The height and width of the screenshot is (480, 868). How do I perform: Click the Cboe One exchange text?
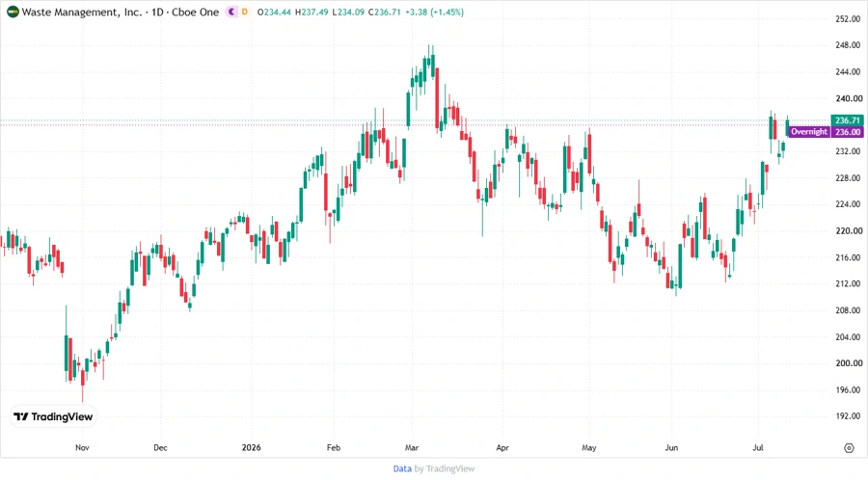[x=196, y=12]
